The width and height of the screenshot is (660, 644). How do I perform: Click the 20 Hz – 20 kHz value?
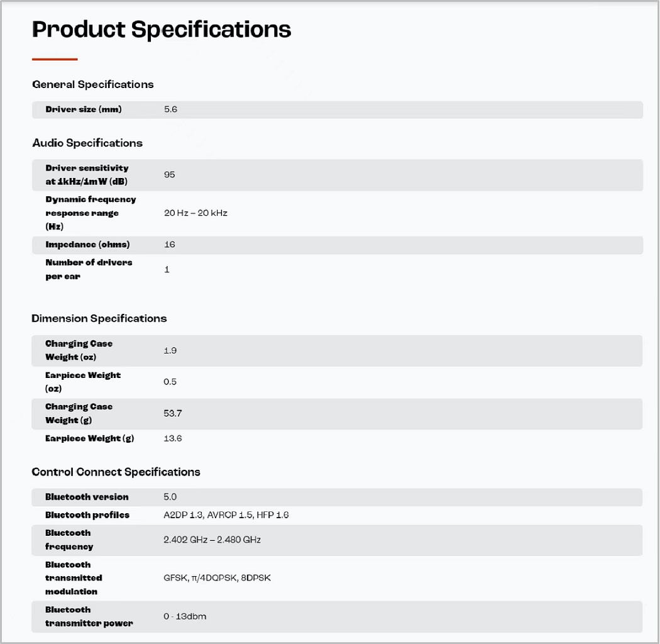tap(195, 213)
